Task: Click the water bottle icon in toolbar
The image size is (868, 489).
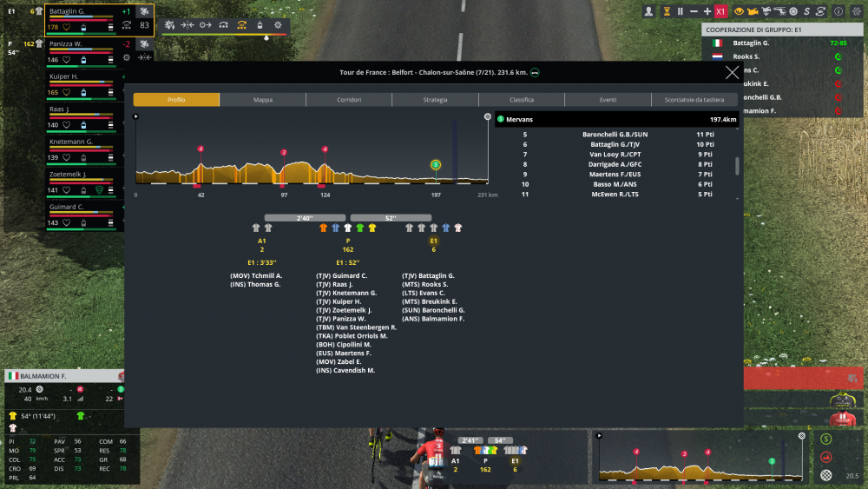Action: [x=260, y=25]
